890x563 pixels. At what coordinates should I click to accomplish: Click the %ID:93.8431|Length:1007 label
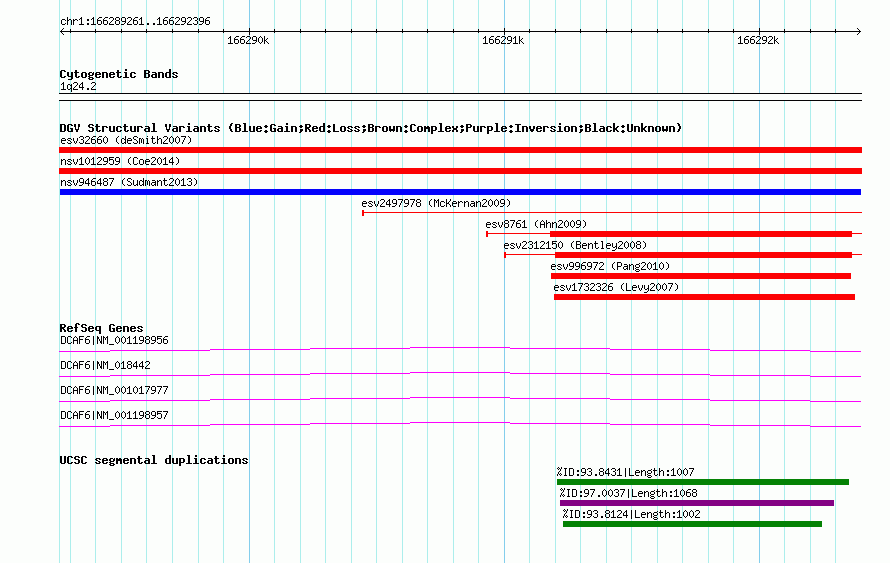click(625, 472)
